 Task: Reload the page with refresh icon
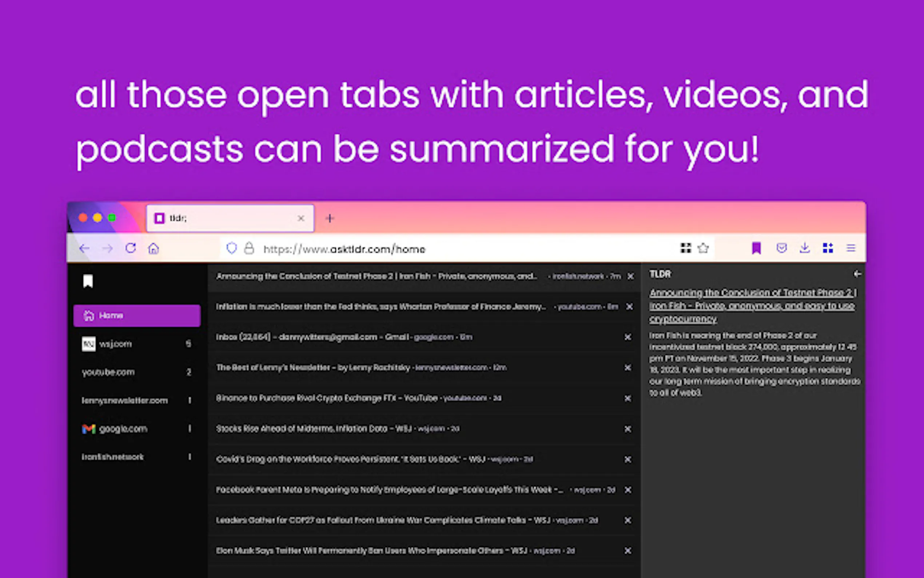pyautogui.click(x=131, y=249)
